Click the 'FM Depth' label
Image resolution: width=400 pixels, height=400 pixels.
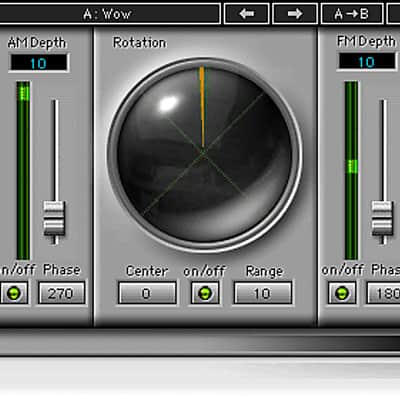[x=366, y=42]
